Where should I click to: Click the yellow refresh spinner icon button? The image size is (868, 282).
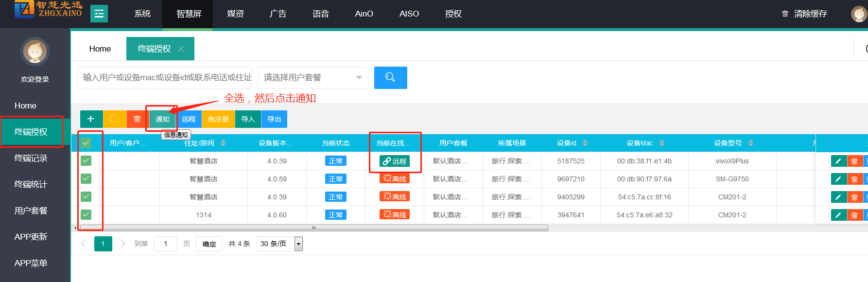[x=114, y=119]
